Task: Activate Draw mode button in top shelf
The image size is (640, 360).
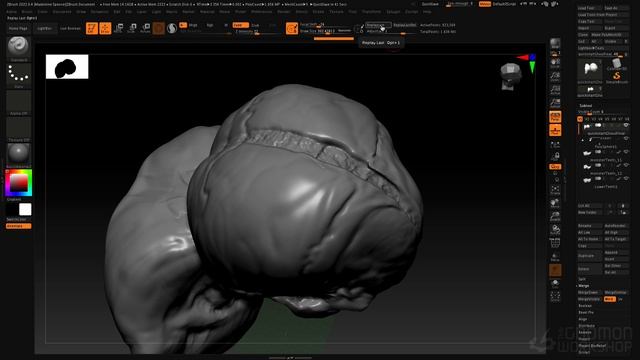Action: (x=105, y=28)
